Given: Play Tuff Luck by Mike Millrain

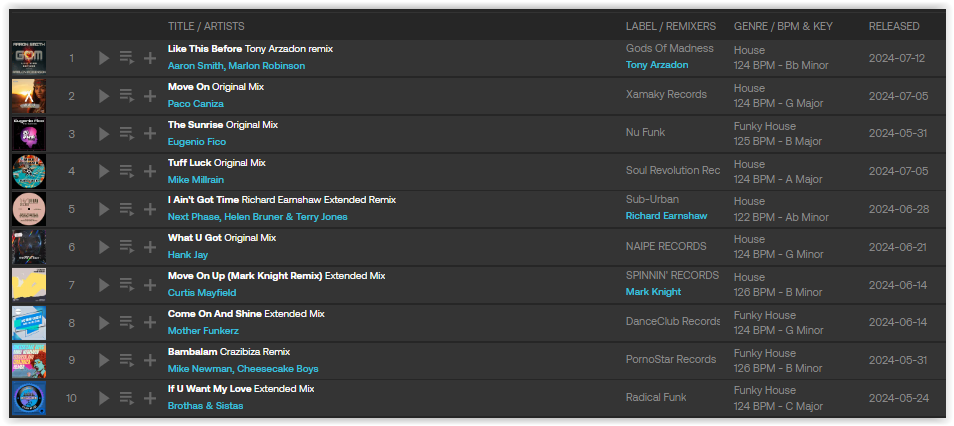Looking at the screenshot, I should click(104, 172).
